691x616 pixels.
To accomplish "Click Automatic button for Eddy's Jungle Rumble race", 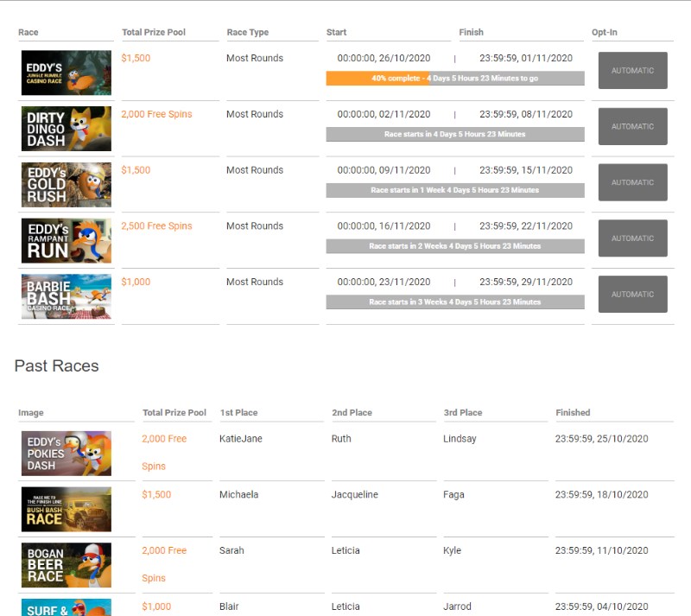I will coord(632,71).
